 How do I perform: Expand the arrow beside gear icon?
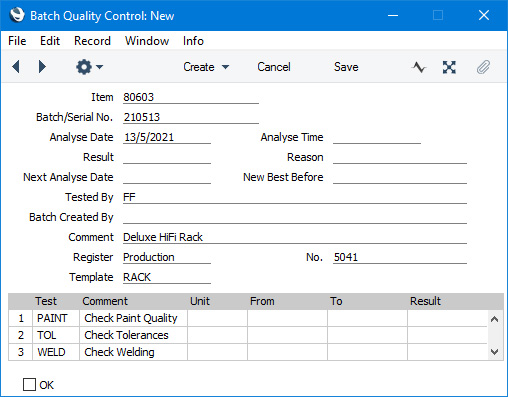[x=99, y=67]
